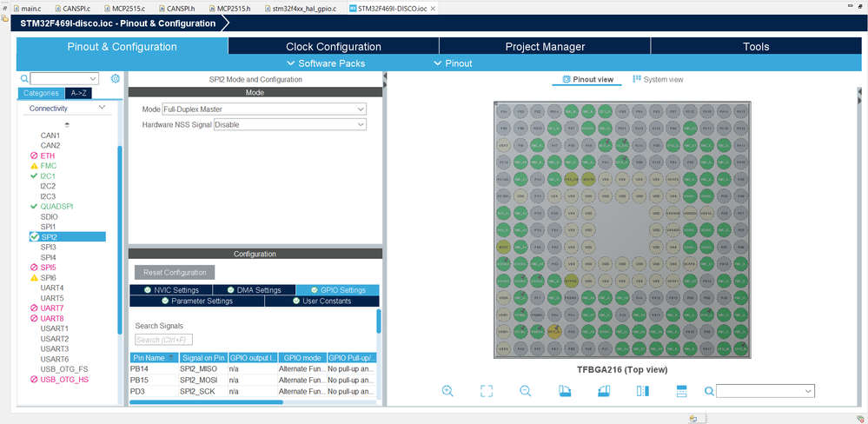The height and width of the screenshot is (424, 868).
Task: Open the Software Packs dropdown
Action: (x=326, y=63)
